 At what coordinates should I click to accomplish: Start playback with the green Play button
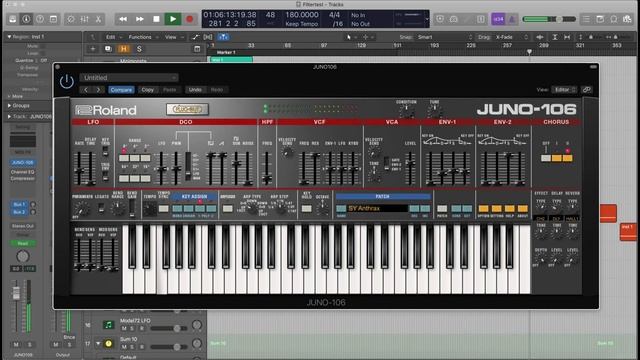(173, 19)
